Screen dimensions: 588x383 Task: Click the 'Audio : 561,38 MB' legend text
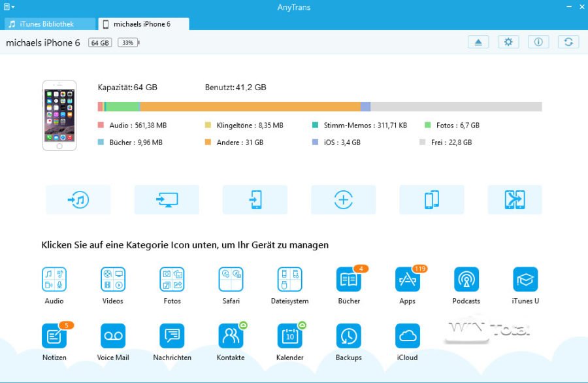tap(138, 125)
